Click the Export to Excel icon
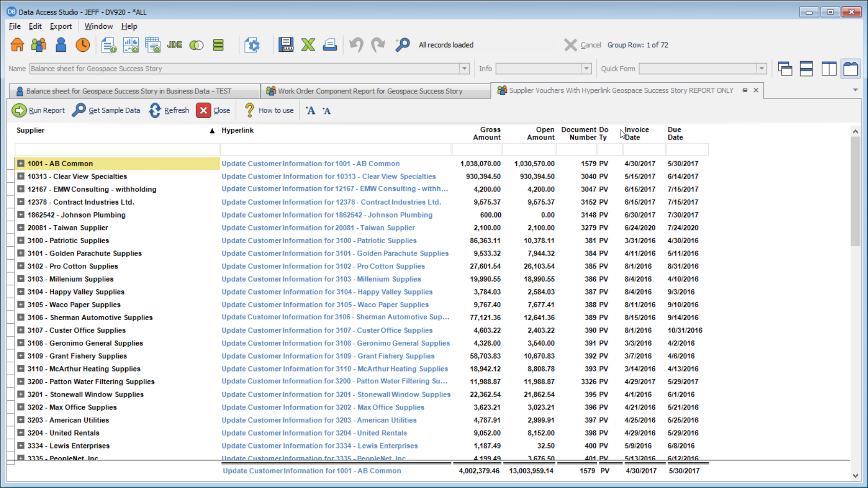This screenshot has height=488, width=868. [x=308, y=45]
